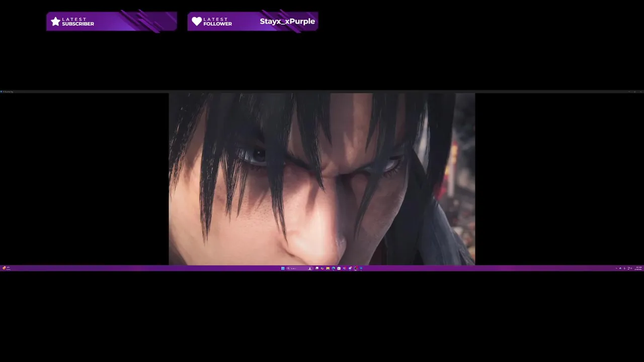This screenshot has height=362, width=644.
Task: Open the weather widget on the taskbar
Action: pos(6,268)
